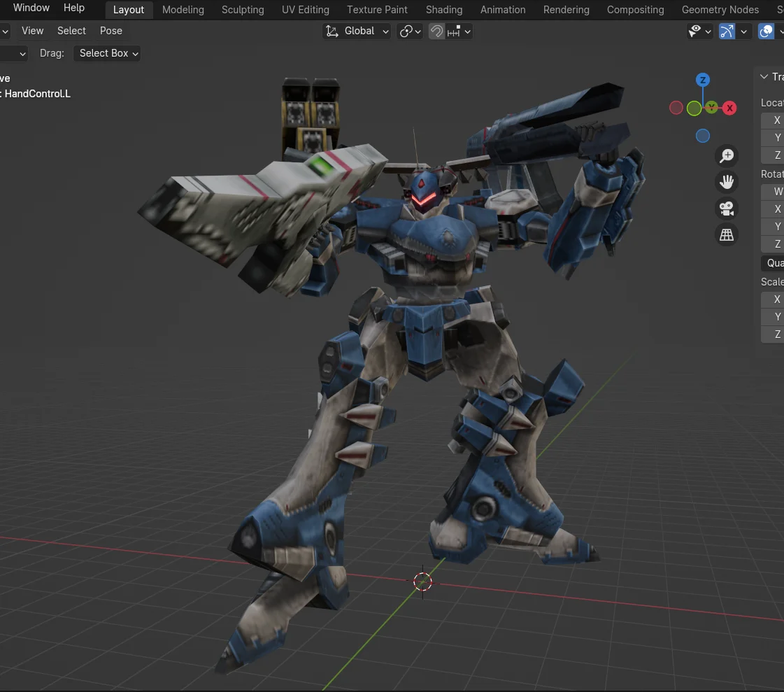Screen dimensions: 784x692
Task: Toggle the Show Overlays button
Action: tap(767, 31)
